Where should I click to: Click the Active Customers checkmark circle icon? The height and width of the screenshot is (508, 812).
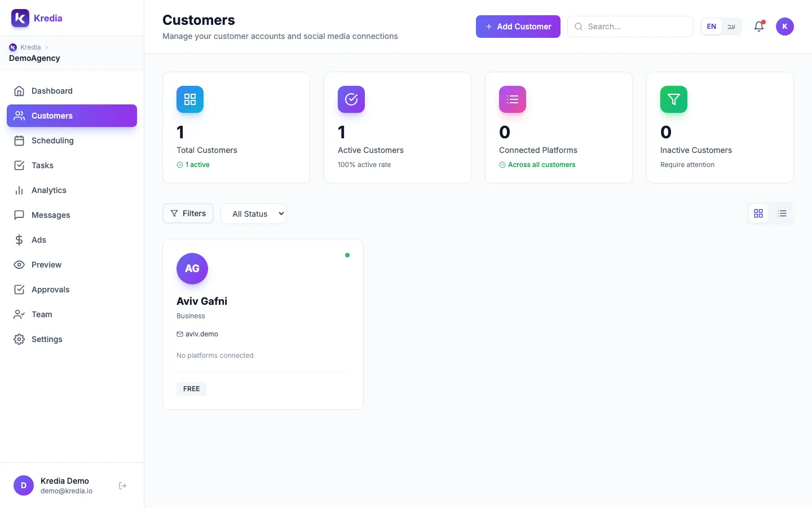click(351, 99)
